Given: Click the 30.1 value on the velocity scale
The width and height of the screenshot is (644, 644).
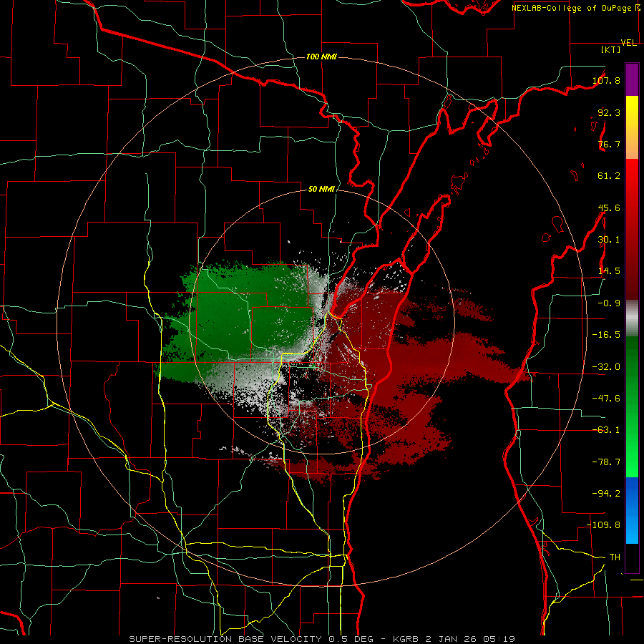Looking at the screenshot, I should point(609,240).
